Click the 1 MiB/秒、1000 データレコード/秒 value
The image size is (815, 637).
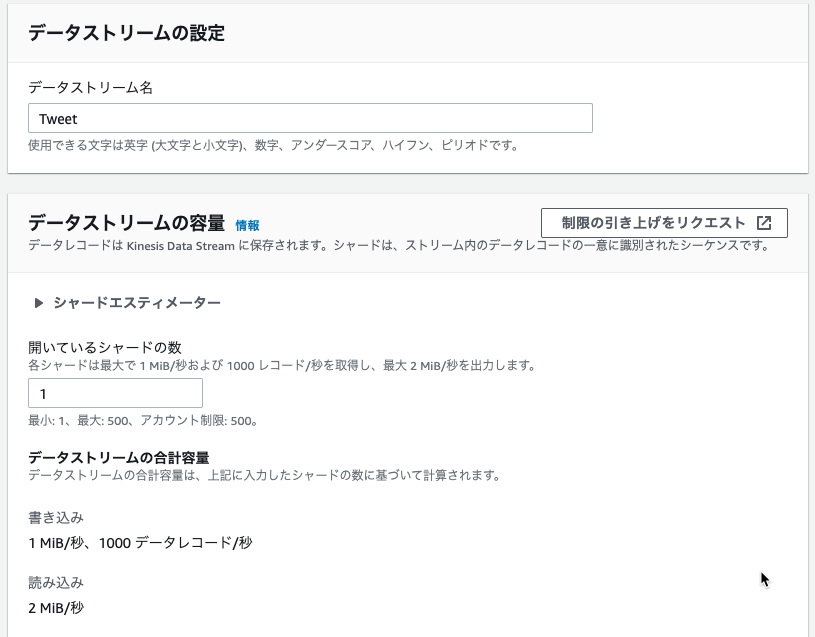(140, 543)
